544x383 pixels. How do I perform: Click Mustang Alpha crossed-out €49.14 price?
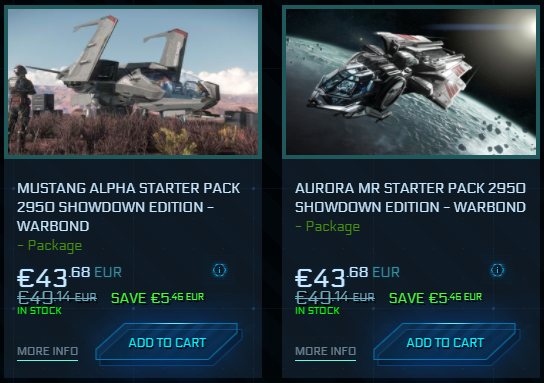tap(57, 298)
